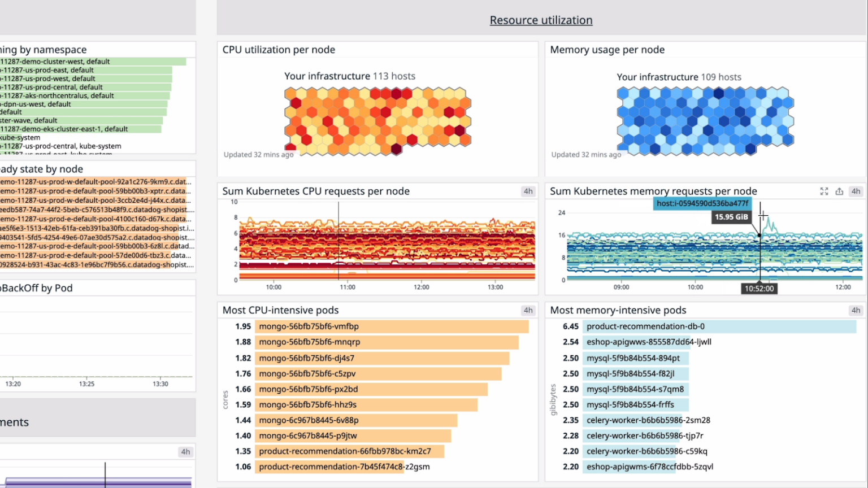This screenshot has height=488, width=868.
Task: Click the Most CPU-intensive pods panel title
Action: tap(281, 310)
